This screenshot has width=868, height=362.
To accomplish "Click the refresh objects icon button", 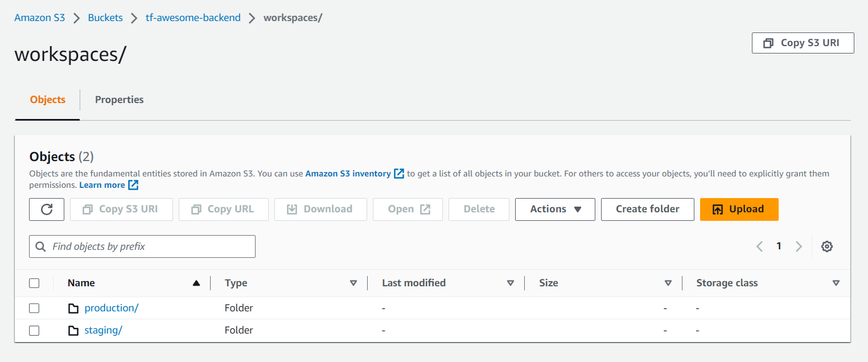I will click(47, 209).
